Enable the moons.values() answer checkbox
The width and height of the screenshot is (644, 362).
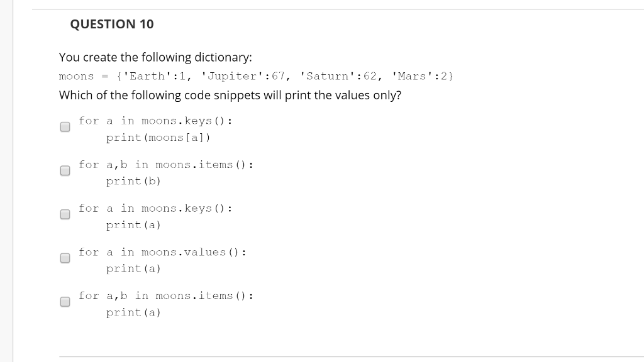(x=65, y=258)
